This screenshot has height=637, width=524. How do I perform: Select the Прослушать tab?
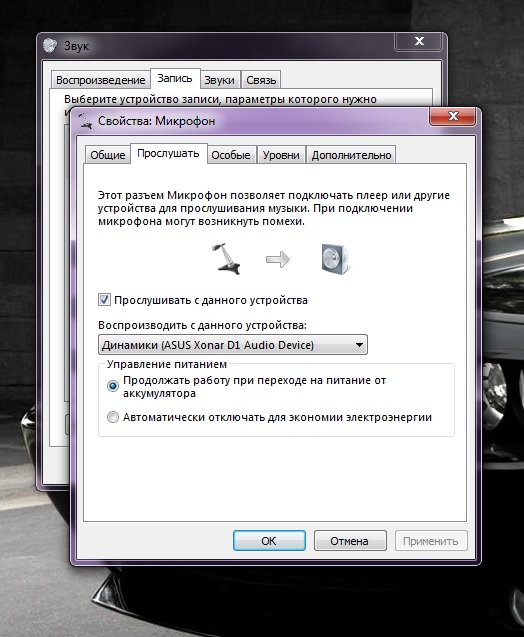point(169,154)
